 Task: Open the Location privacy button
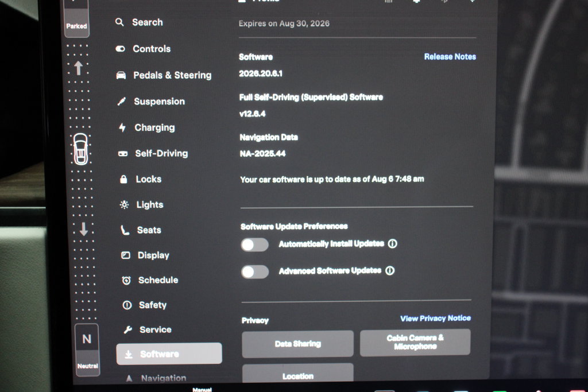coord(298,373)
